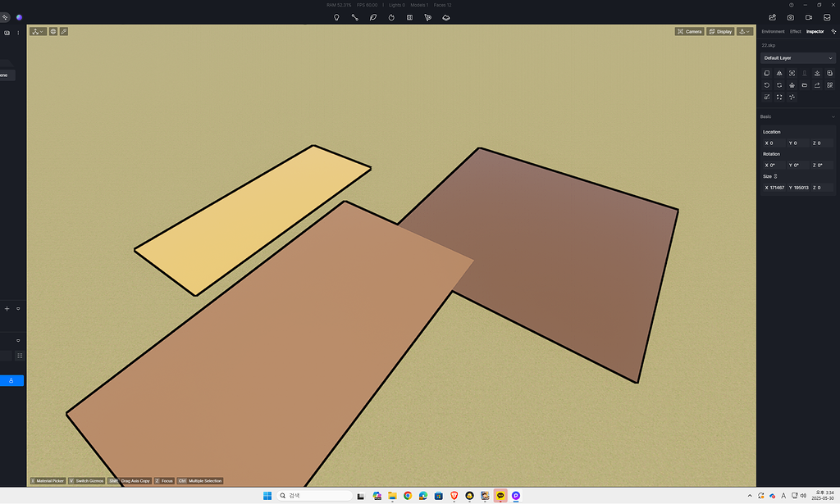Click the Cloud sync icon in top toolbar

[445, 17]
